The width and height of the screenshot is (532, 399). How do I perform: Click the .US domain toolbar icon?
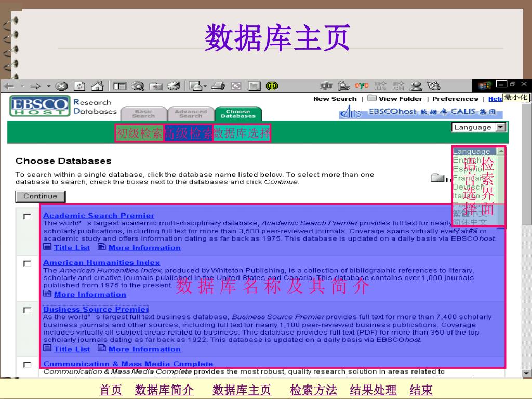point(380,86)
